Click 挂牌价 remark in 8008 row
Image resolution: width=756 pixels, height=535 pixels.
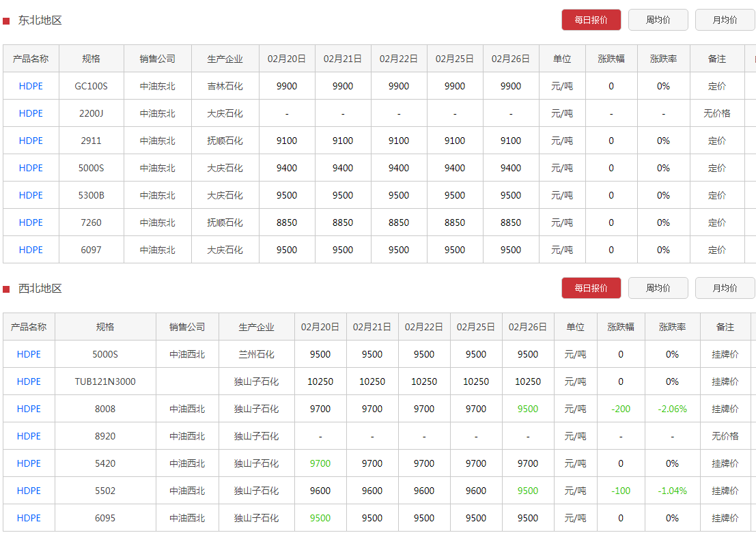[725, 409]
